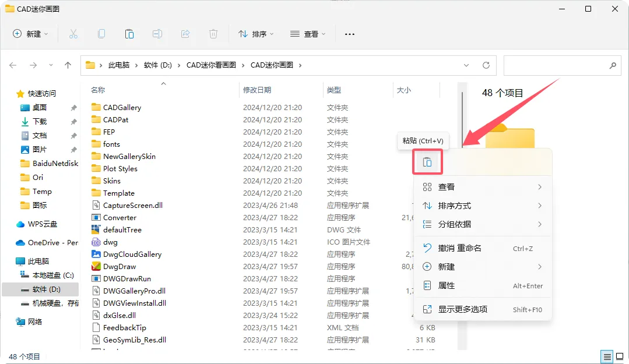This screenshot has height=364, width=629.
Task: Open the 查看 dropdown in the toolbar
Action: (308, 34)
